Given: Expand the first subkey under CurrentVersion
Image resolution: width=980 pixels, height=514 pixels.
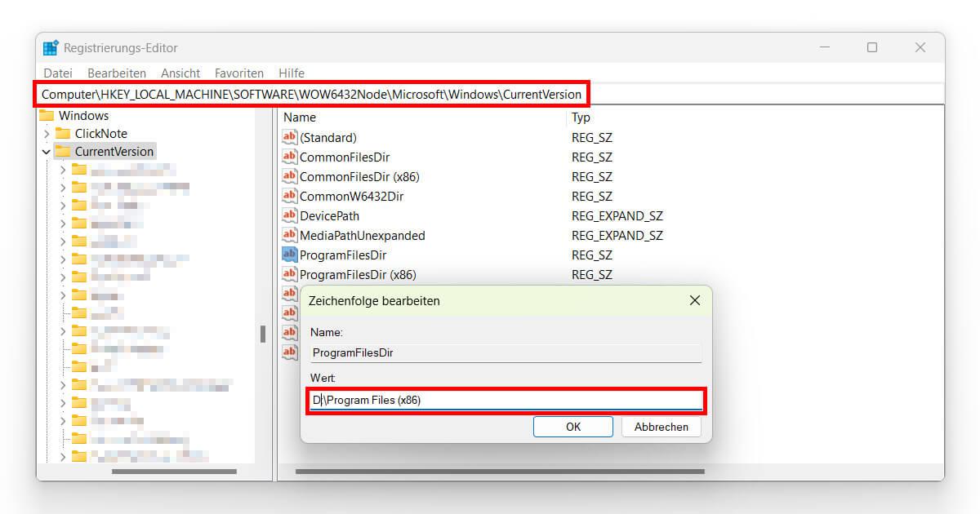Looking at the screenshot, I should pyautogui.click(x=63, y=170).
